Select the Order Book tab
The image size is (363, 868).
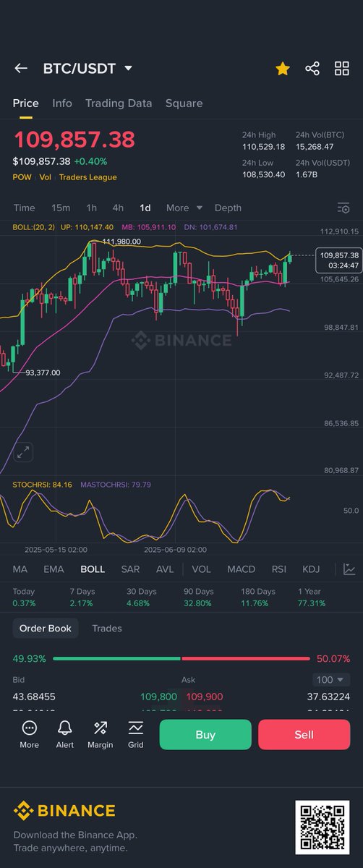click(x=45, y=629)
